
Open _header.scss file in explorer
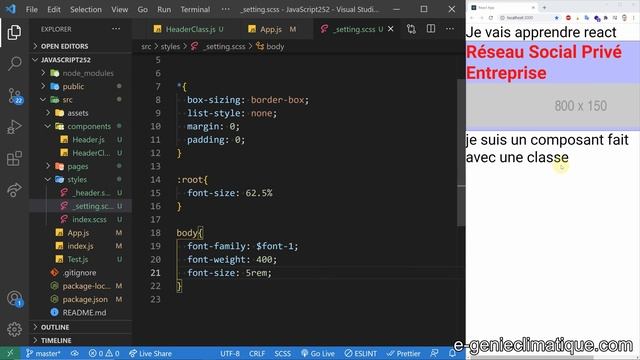coord(91,193)
